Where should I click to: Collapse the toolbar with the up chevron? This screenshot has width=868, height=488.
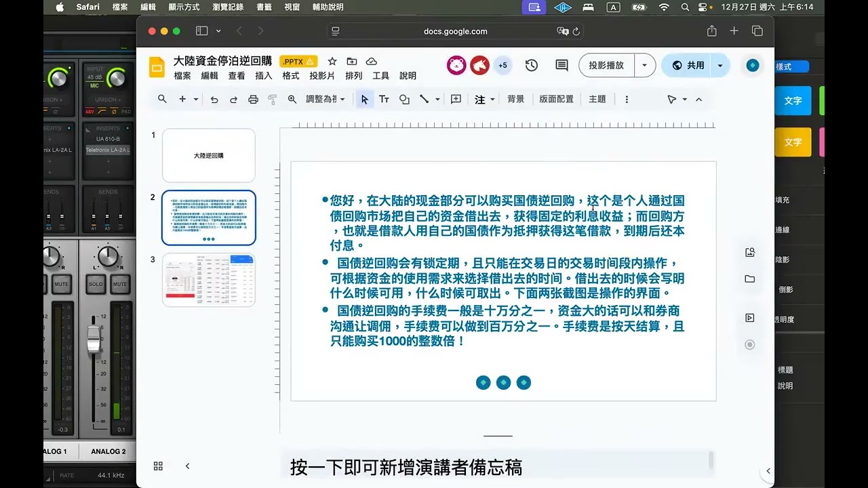point(698,100)
